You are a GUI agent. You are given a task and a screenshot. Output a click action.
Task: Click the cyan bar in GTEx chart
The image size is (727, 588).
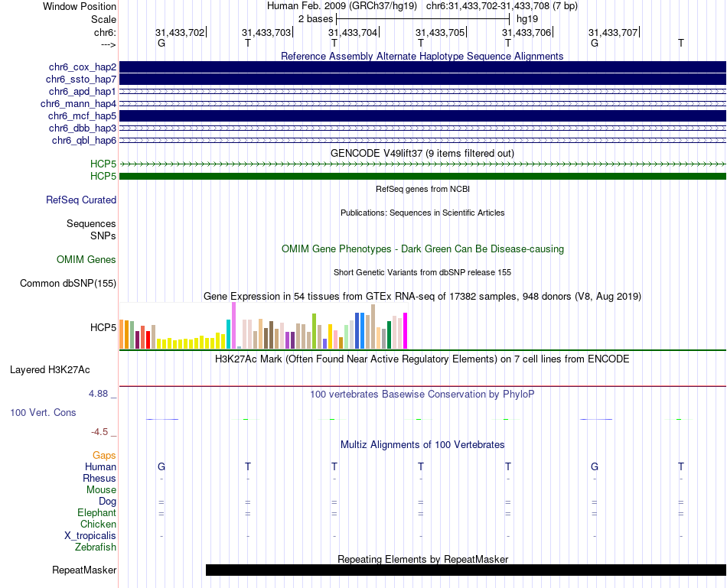[229, 334]
